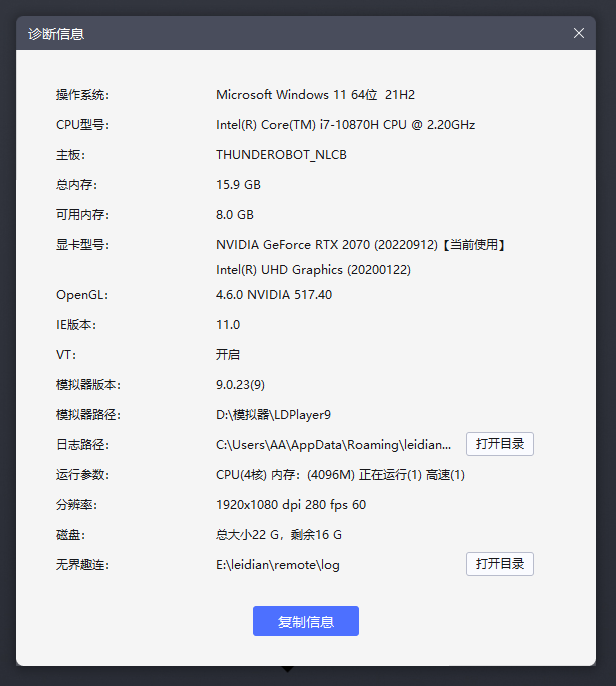Screen dimensions: 616x686
Task: Select the 运行参数 CPU(4核) value line
Action: pos(340,475)
